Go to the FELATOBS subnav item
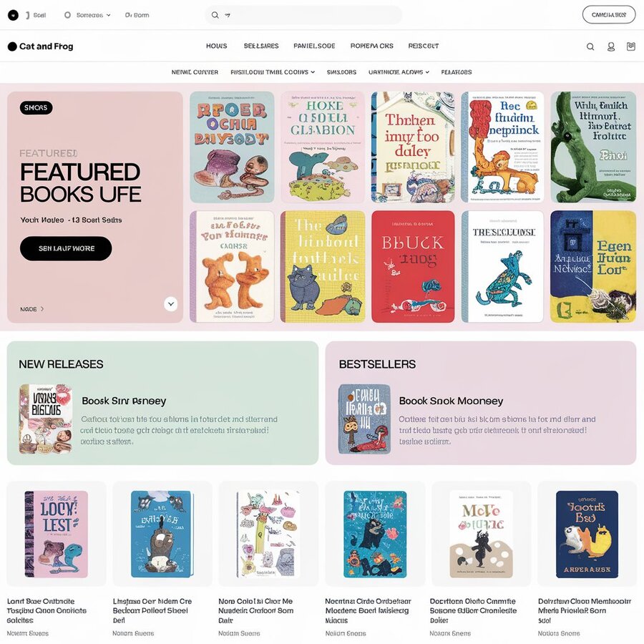644x644 pixels. pyautogui.click(x=457, y=72)
